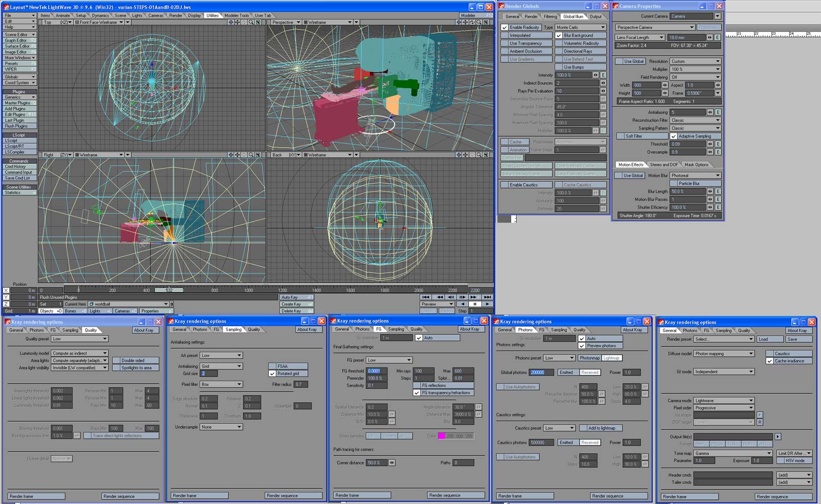821x504 pixels.
Task: Open the Diffuse model Photon mapping dropdown
Action: 724,354
